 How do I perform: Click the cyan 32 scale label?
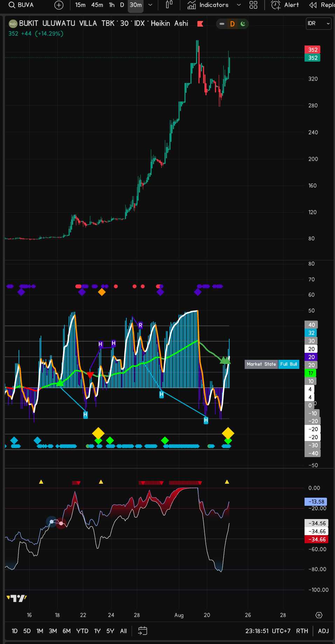(311, 333)
